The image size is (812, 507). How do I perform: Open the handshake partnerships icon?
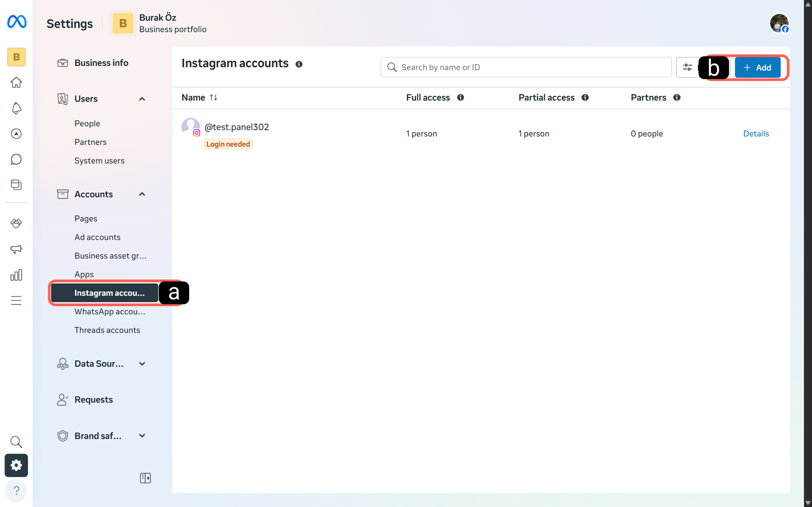click(16, 223)
